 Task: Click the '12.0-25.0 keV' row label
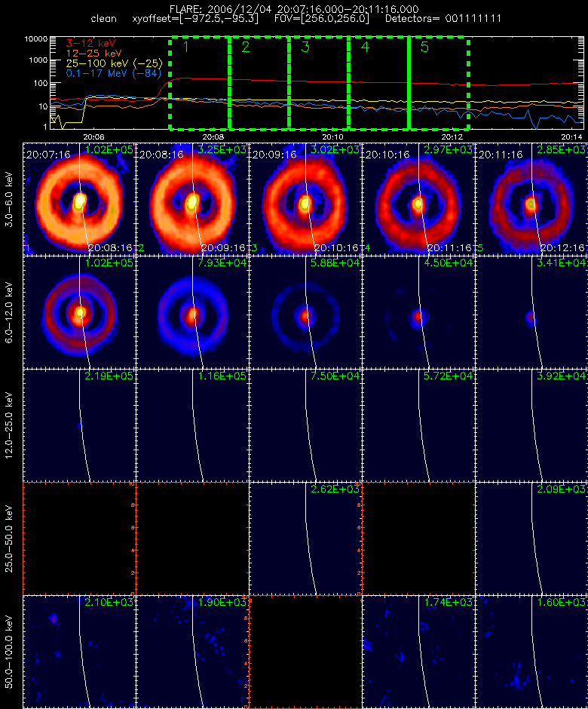(10, 425)
